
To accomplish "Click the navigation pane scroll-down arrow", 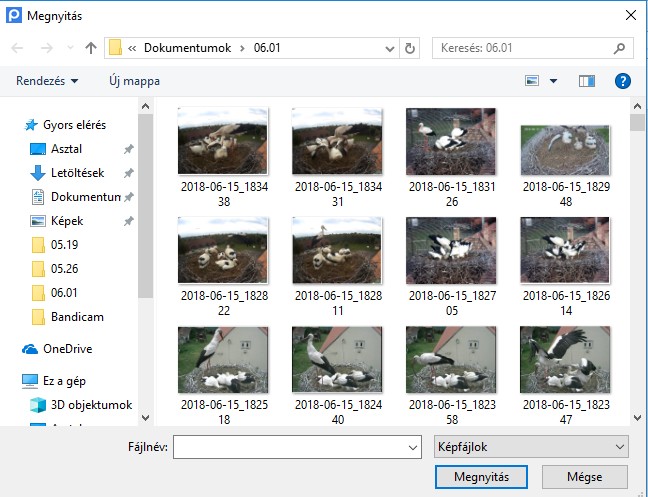I will (x=145, y=418).
